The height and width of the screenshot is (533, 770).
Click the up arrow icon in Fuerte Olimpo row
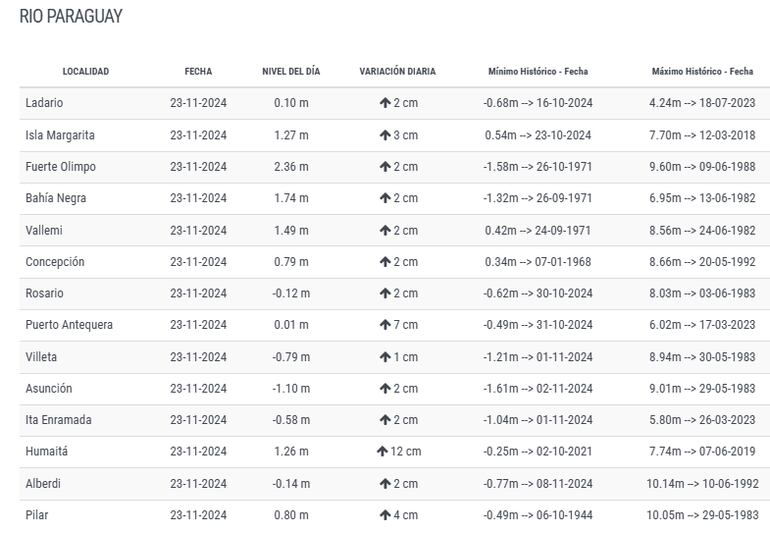pos(385,167)
